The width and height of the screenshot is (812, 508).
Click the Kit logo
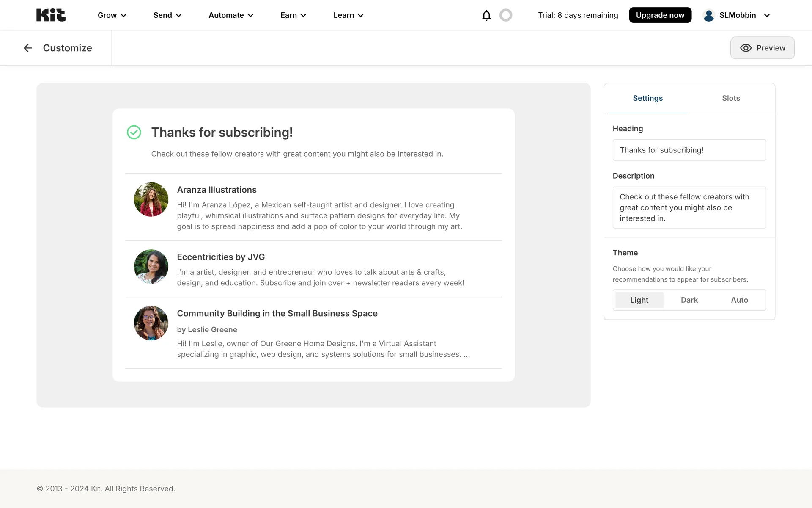point(51,15)
